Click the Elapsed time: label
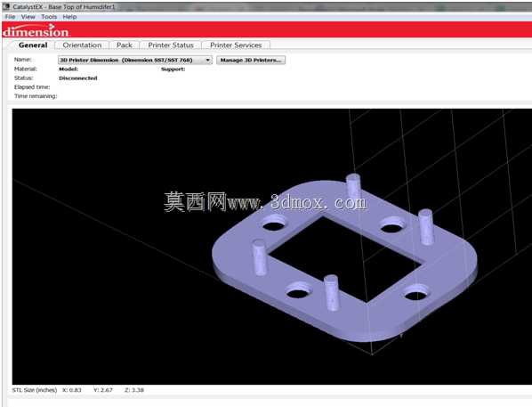The height and width of the screenshot is (407, 532). (32, 87)
